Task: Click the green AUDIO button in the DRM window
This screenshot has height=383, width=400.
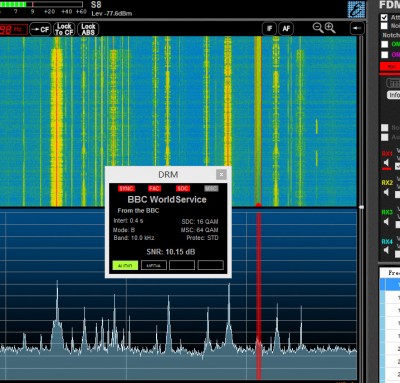Action: pos(125,265)
